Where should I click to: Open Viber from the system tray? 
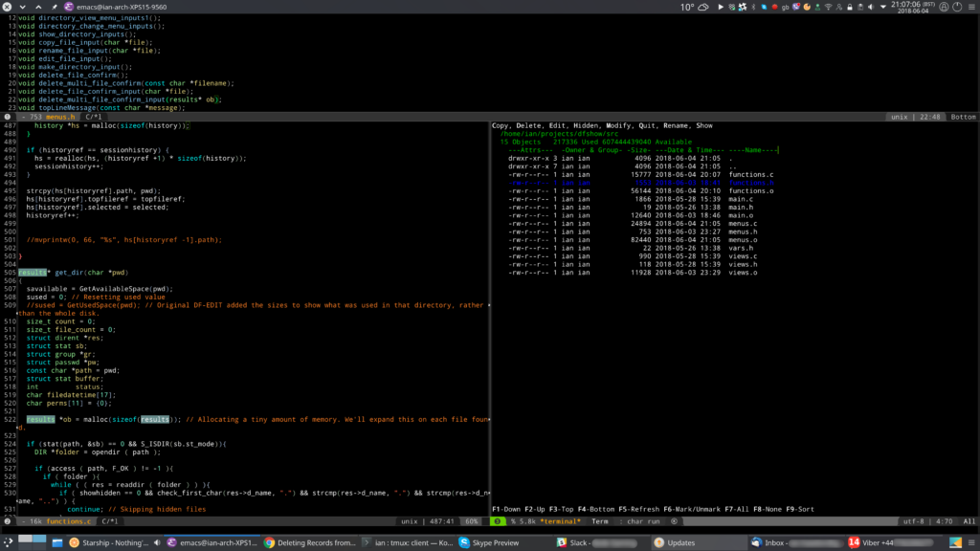794,9
